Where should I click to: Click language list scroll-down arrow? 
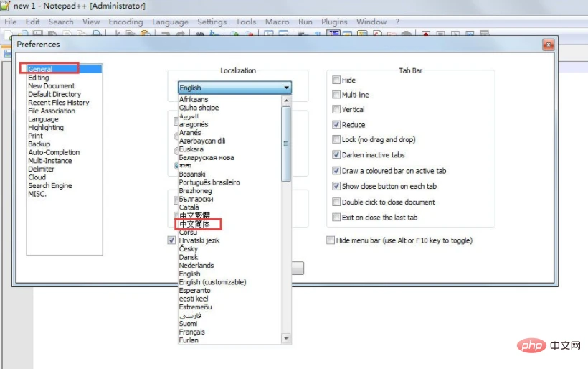(x=287, y=338)
